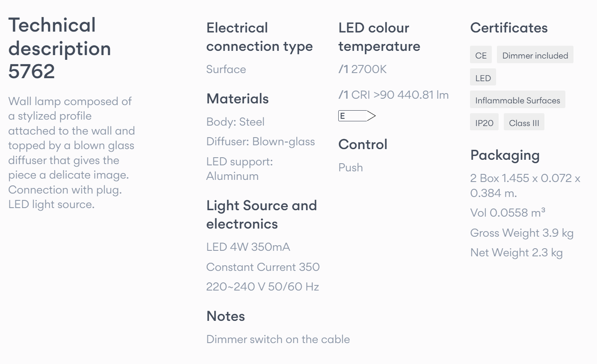
Task: Click the LED colour temperature heading
Action: (379, 37)
